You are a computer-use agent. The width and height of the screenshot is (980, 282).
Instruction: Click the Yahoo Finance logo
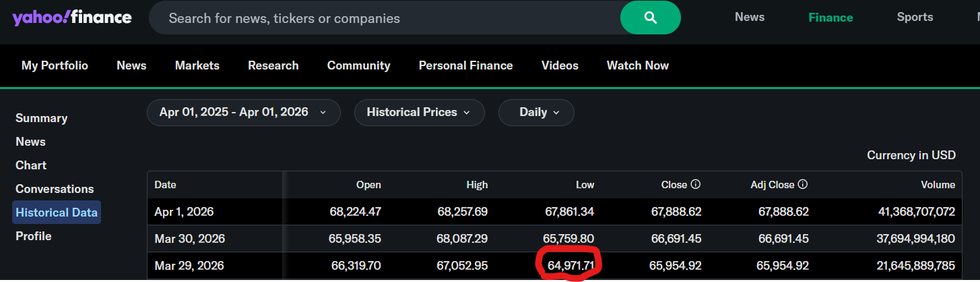[x=72, y=18]
